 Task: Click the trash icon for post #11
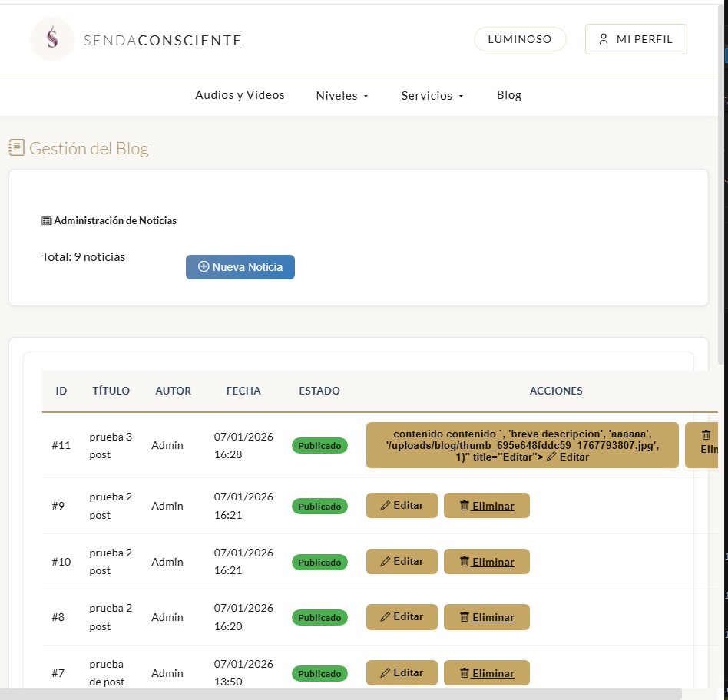[x=706, y=434]
